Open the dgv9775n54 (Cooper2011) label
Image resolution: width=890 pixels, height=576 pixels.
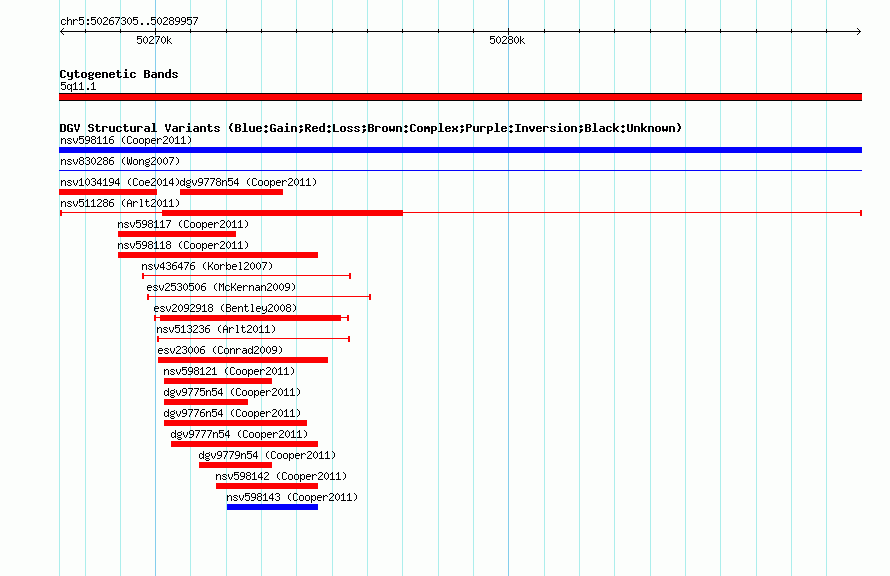(x=232, y=392)
